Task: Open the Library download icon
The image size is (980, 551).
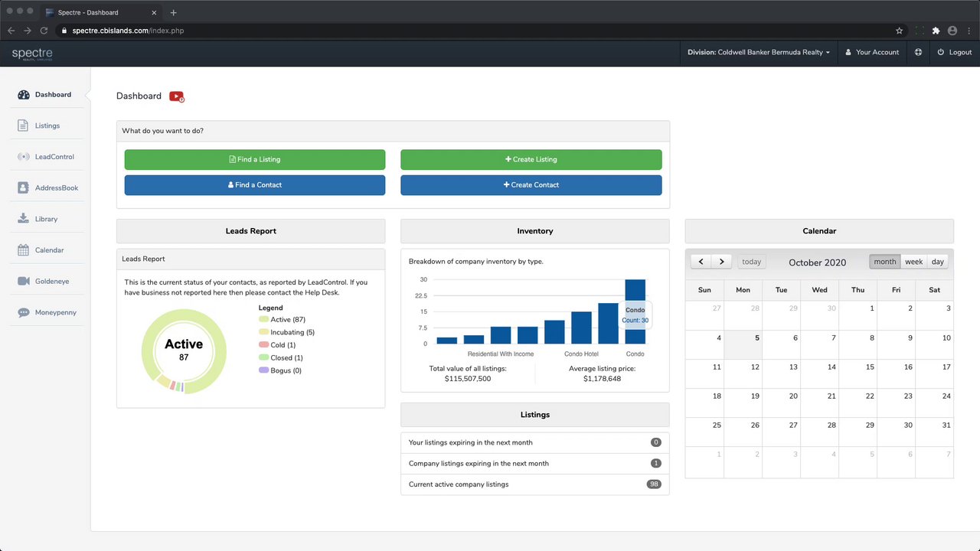Action: coord(23,219)
